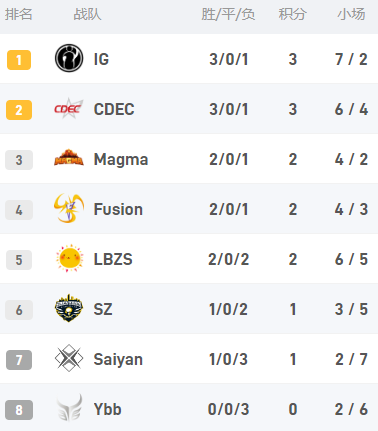This screenshot has width=378, height=431.
Task: Click the Ybb wings logo
Action: point(69,408)
